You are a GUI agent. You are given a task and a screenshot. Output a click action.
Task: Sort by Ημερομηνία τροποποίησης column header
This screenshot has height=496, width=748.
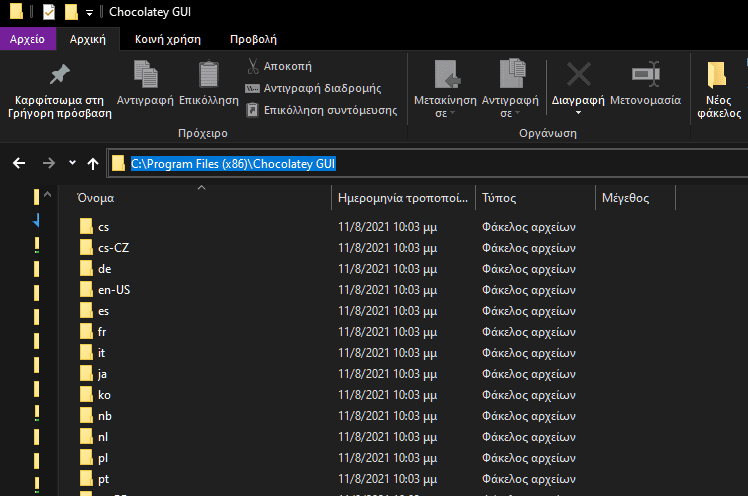[403, 198]
